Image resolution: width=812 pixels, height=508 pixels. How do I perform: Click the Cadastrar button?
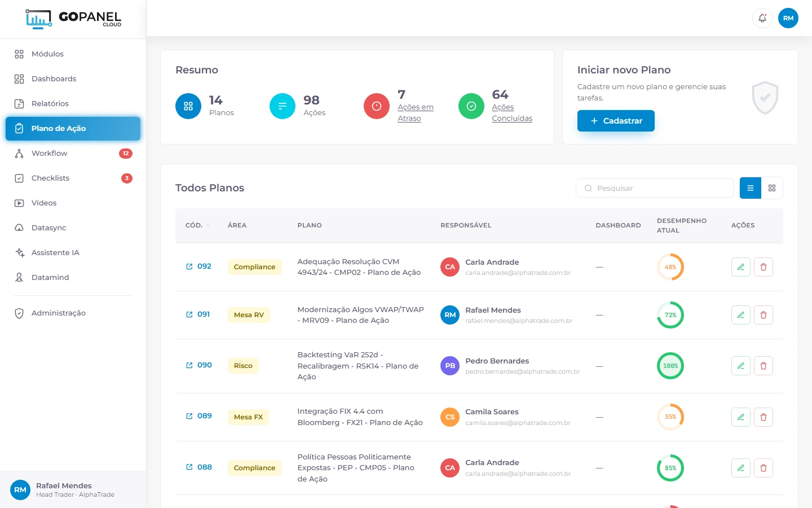click(x=616, y=121)
